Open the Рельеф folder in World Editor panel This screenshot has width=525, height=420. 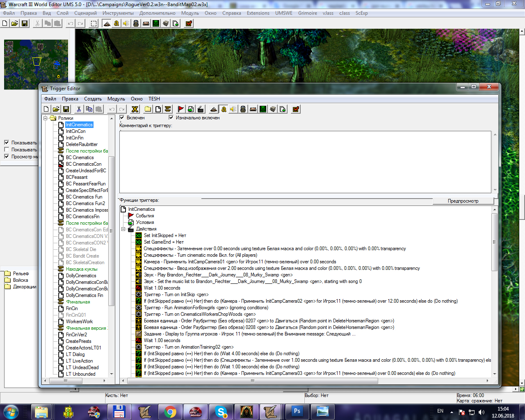click(21, 274)
